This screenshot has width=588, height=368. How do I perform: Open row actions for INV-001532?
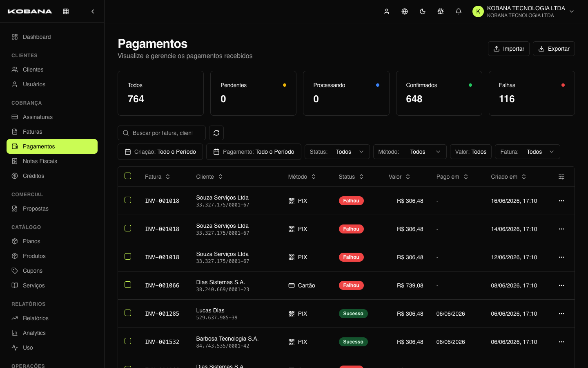561,342
